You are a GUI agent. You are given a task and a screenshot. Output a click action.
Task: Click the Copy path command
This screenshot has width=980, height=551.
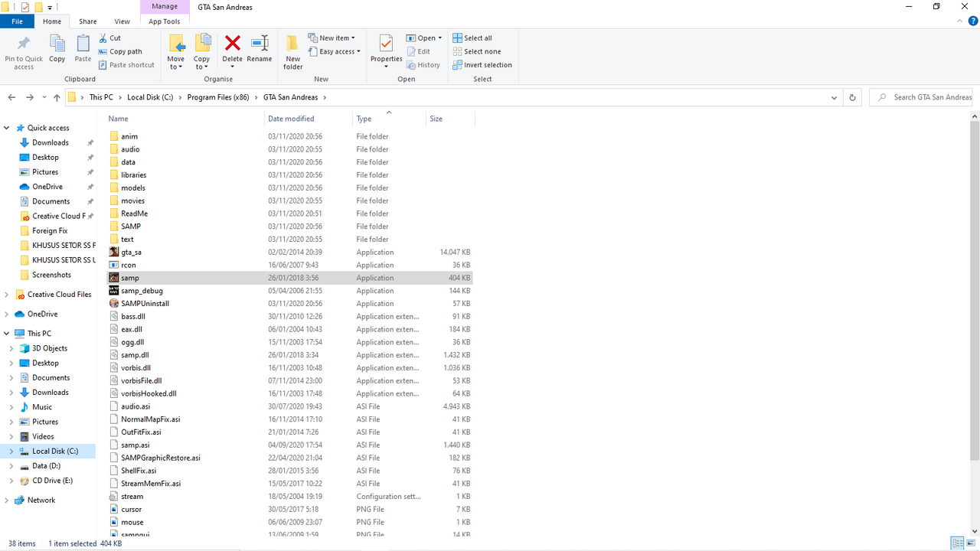(x=120, y=51)
